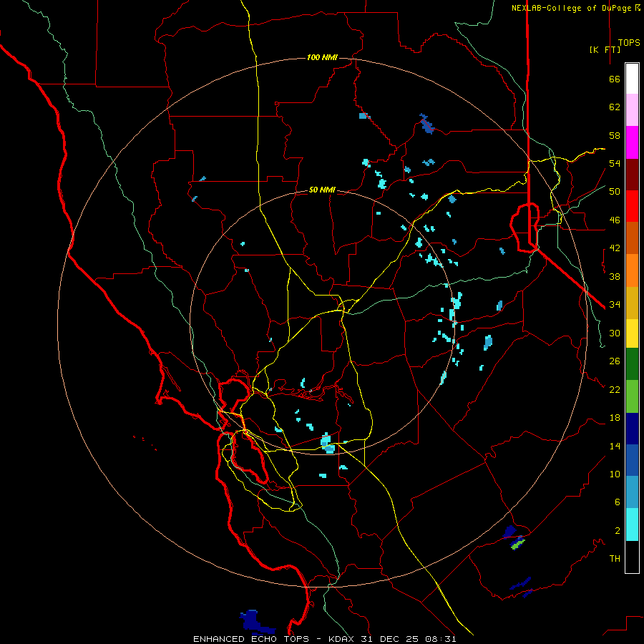The height and width of the screenshot is (644, 644).
Task: Click the magenta legend swatch
Action: [632, 142]
